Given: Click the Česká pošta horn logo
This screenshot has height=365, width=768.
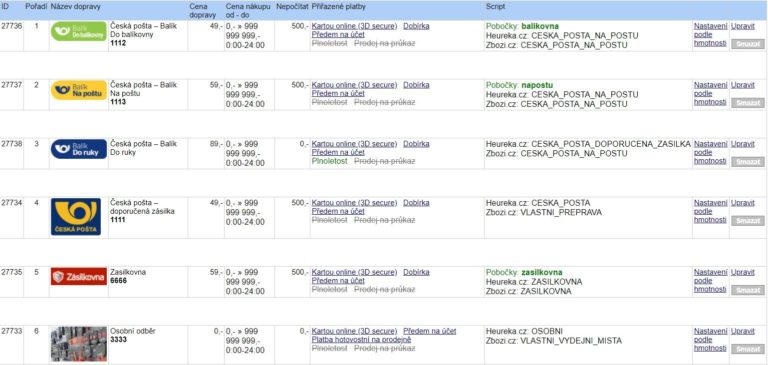Looking at the screenshot, I should tap(76, 217).
